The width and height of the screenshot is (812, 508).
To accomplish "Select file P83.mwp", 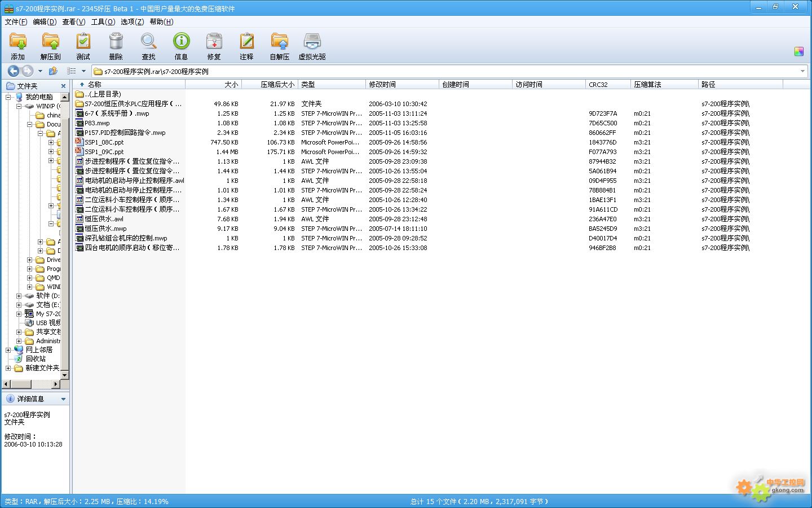I will pyautogui.click(x=97, y=123).
